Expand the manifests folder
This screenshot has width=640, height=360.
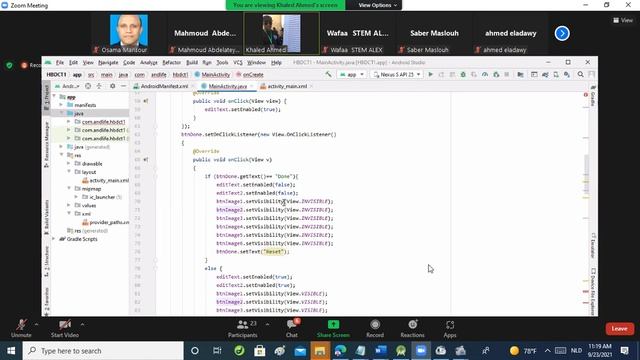62,105
